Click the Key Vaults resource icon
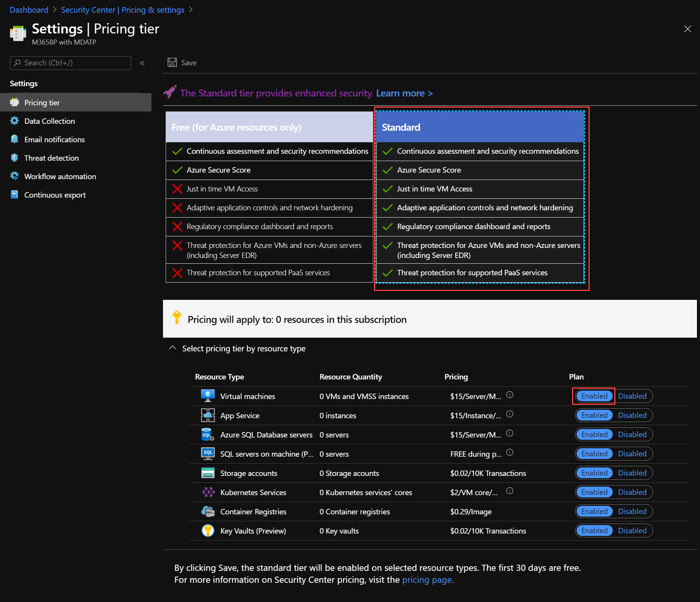 tap(208, 530)
